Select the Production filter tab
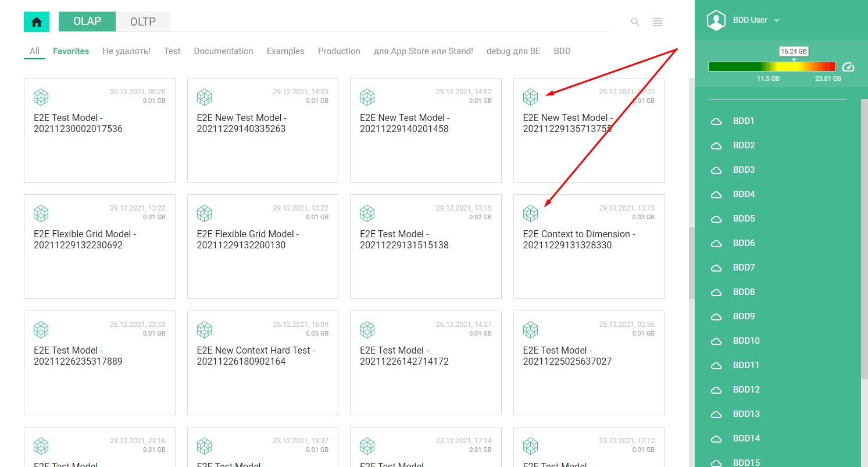This screenshot has height=467, width=868. (x=339, y=51)
